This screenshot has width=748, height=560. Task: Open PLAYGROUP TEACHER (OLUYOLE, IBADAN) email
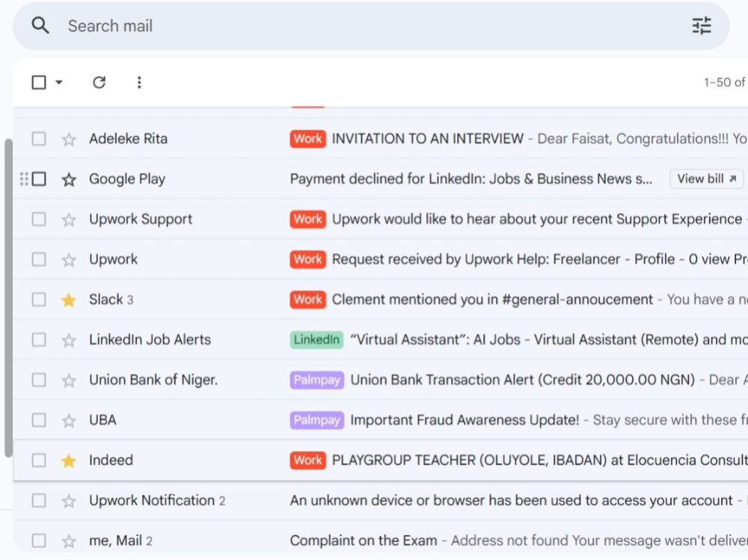pos(539,461)
